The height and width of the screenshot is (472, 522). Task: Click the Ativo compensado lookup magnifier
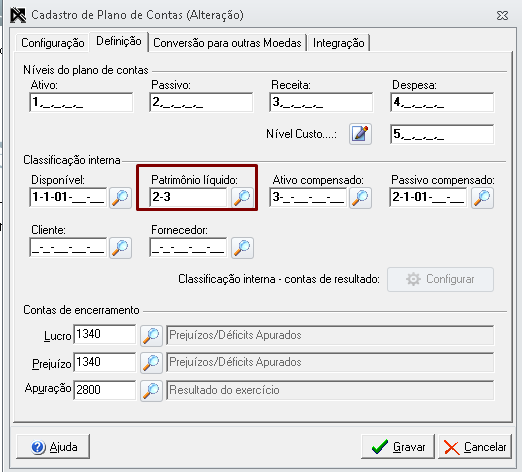pyautogui.click(x=360, y=198)
